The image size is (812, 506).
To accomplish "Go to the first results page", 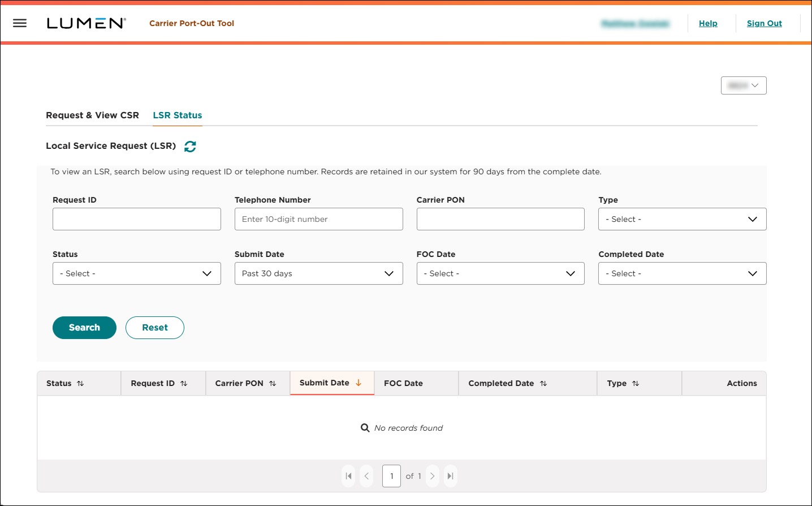I will [x=349, y=476].
